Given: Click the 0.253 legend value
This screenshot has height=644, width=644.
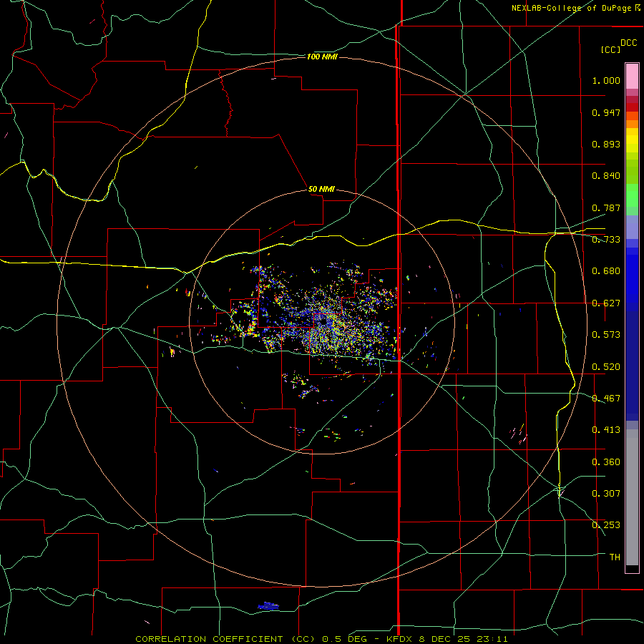Looking at the screenshot, I should [606, 525].
